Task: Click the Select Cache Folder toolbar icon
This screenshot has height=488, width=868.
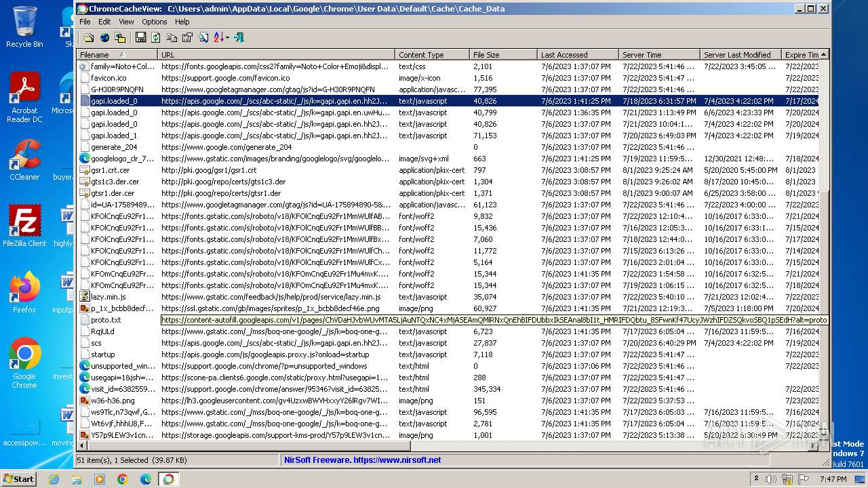Action: pos(89,37)
